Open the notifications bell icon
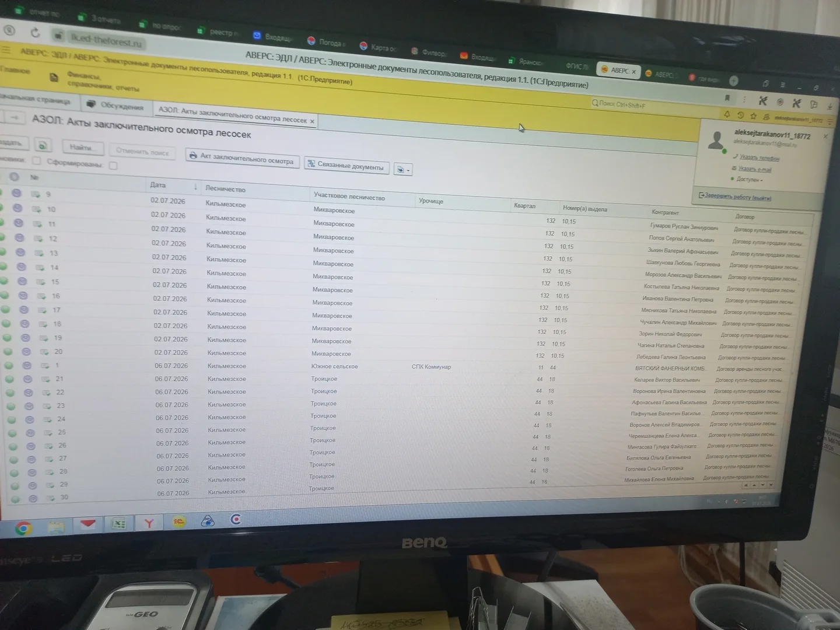Screen dimensions: 840x630 click(x=727, y=114)
